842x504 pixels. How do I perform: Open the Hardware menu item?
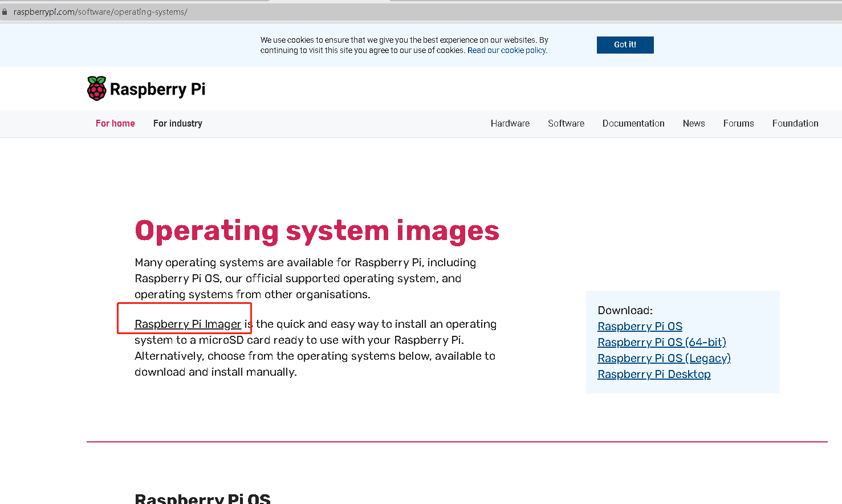[x=510, y=123]
